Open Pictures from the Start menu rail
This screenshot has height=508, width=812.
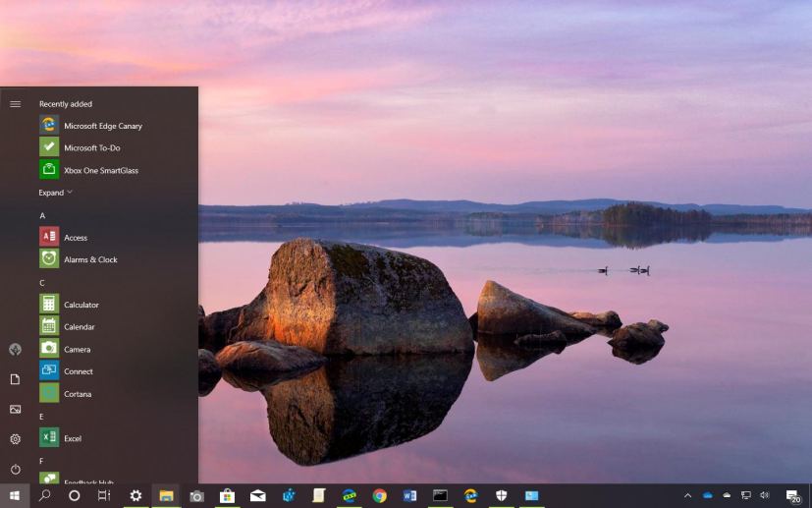click(15, 410)
